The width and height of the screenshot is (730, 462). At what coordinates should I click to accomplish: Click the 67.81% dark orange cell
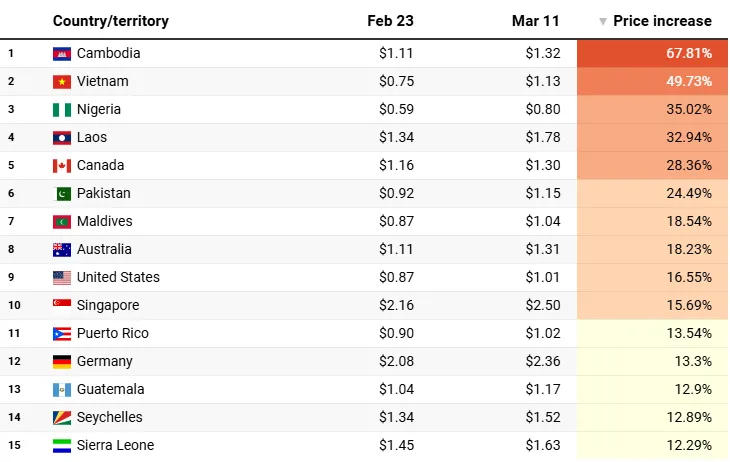coord(652,53)
